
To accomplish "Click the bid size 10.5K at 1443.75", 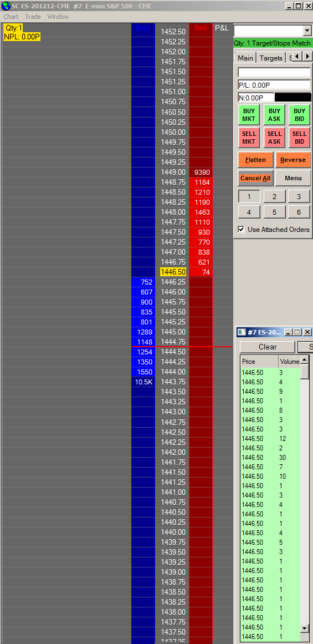I will pos(143,382).
